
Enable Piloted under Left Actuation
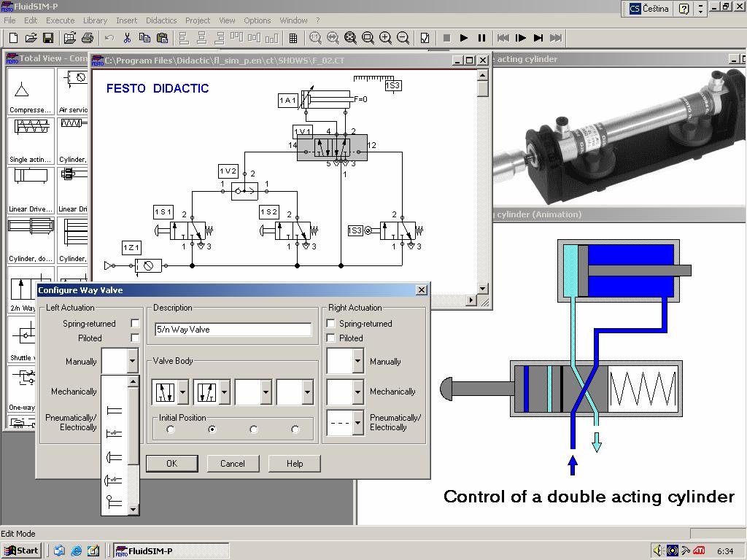point(135,338)
